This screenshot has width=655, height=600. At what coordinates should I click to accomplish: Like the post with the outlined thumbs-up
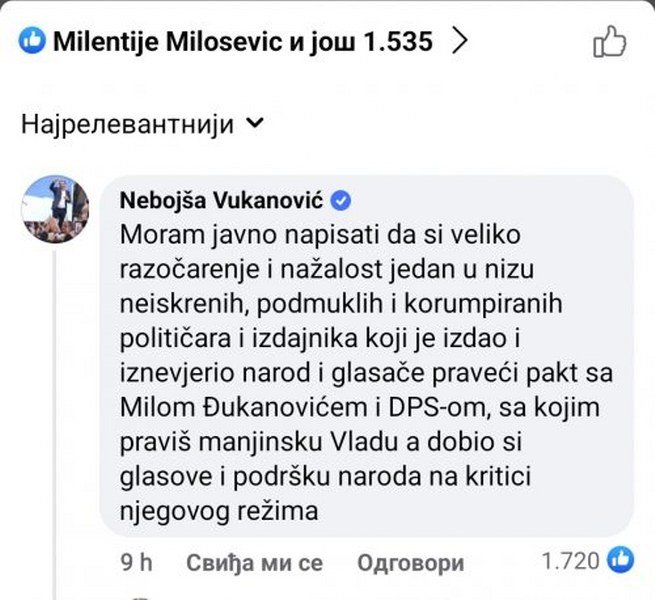coord(609,41)
